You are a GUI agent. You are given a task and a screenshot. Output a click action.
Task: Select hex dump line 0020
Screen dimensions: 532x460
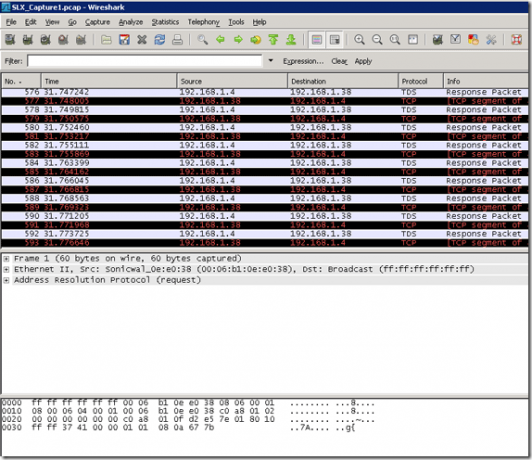tap(188, 419)
